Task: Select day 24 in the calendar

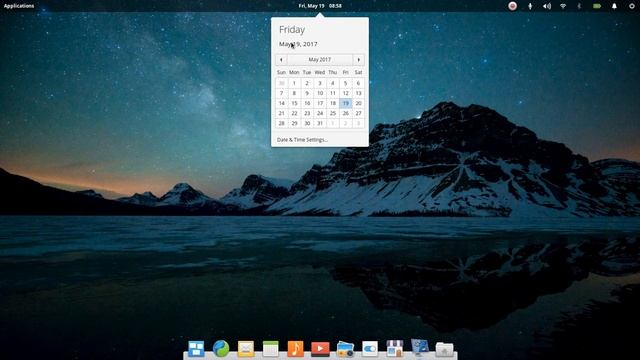Action: [320, 113]
